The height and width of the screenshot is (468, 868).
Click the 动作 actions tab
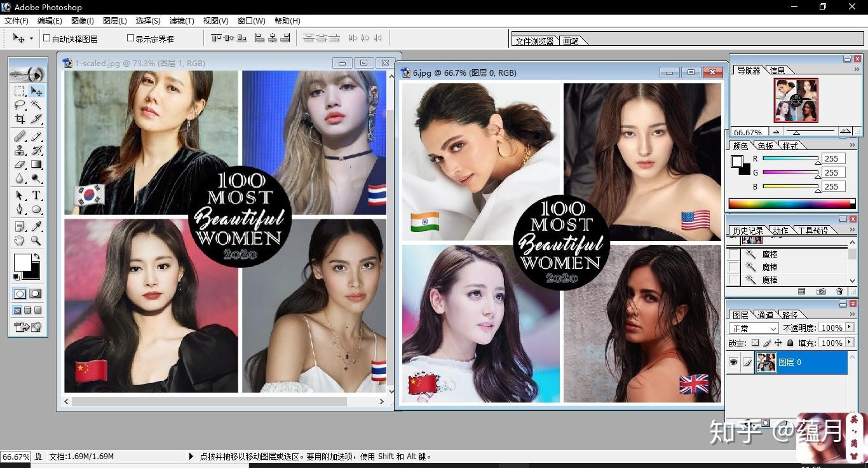click(x=780, y=230)
